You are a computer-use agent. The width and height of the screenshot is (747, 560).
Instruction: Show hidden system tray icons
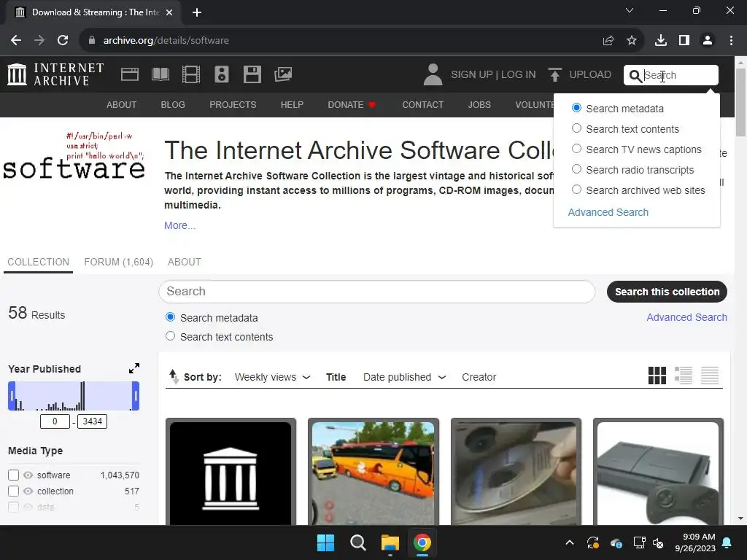coord(569,542)
